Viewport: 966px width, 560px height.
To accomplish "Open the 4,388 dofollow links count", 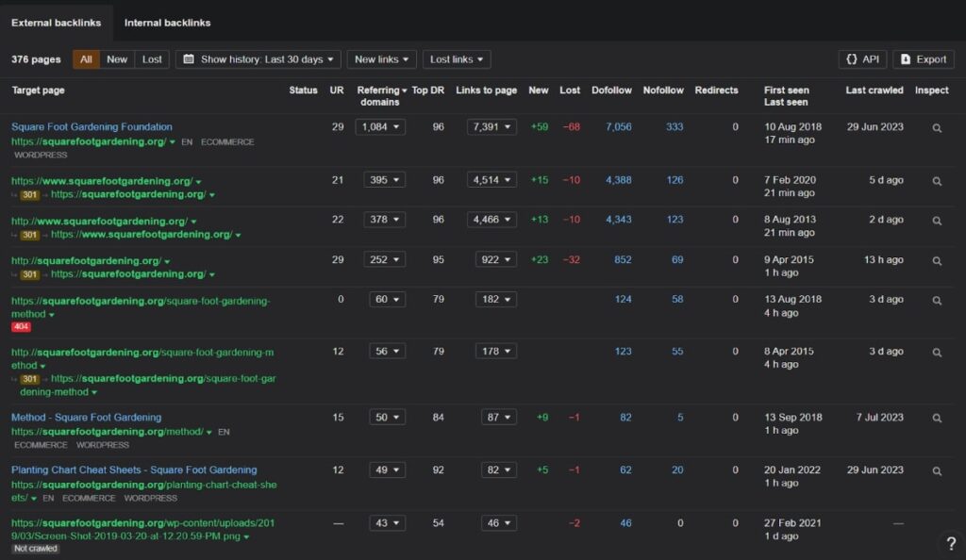I will 619,180.
